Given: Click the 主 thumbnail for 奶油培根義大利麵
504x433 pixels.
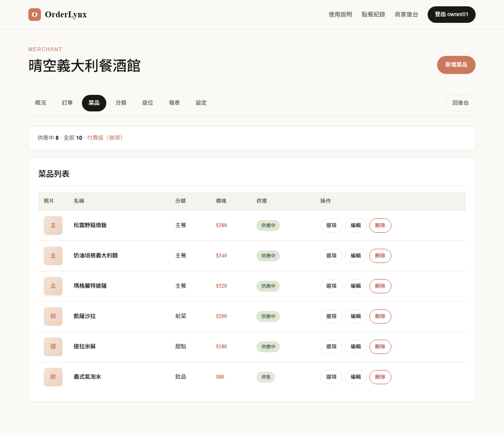Looking at the screenshot, I should point(53,256).
